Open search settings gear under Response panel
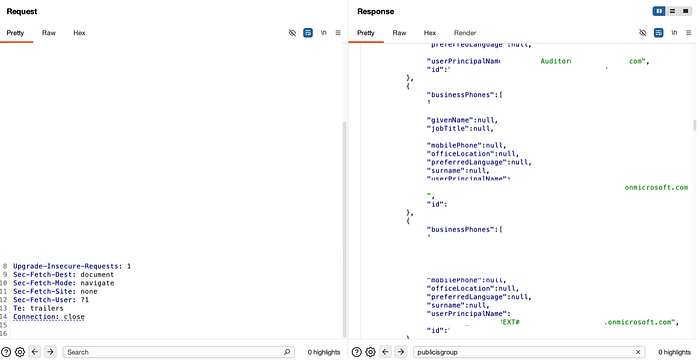This screenshot has width=700, height=362. (x=370, y=352)
